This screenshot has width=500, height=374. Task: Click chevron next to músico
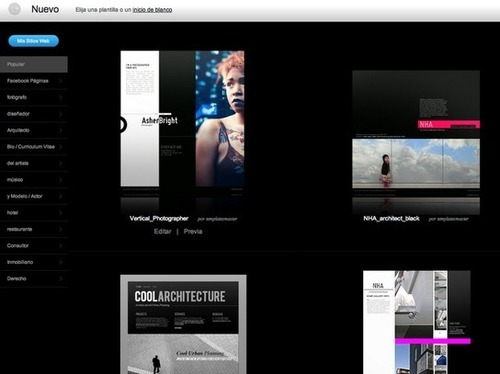[61, 180]
